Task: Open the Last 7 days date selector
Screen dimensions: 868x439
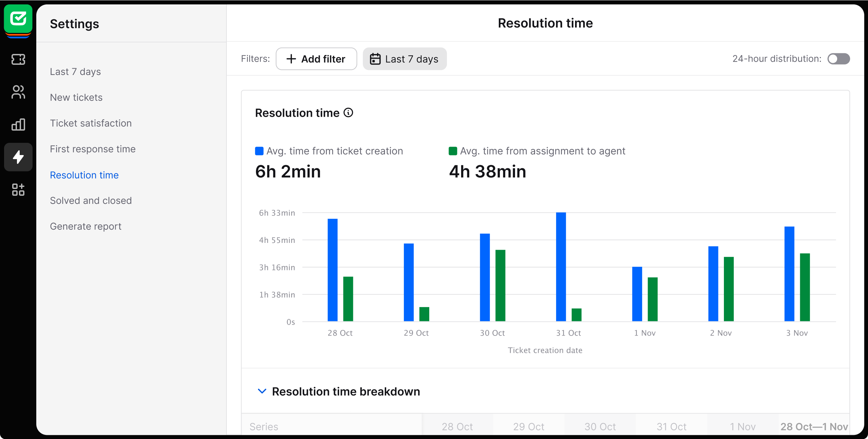Action: click(x=405, y=59)
